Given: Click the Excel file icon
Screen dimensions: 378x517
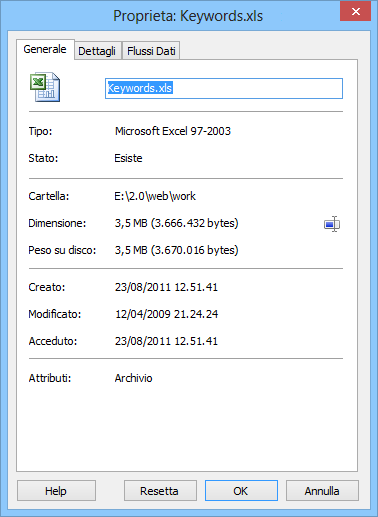Looking at the screenshot, I should coord(45,87).
